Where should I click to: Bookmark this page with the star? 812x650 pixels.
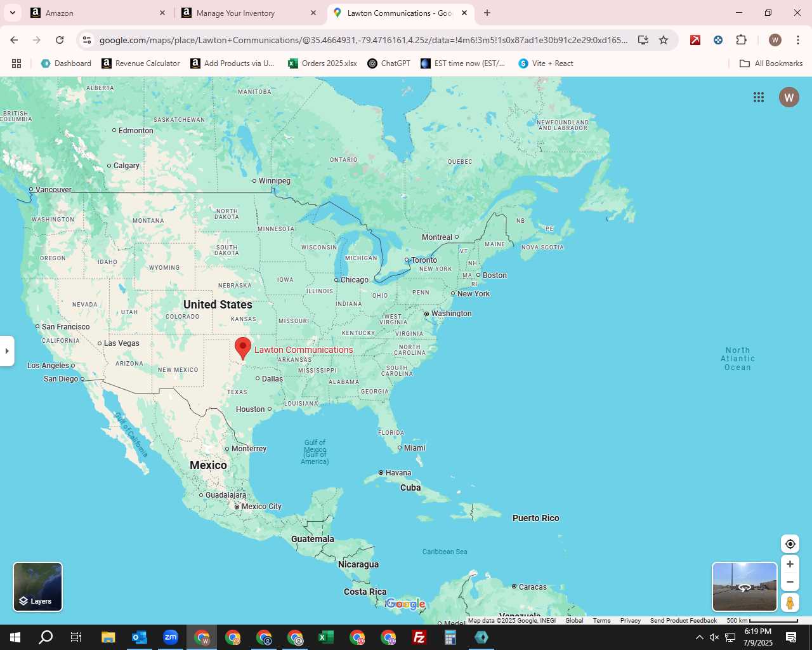point(664,40)
